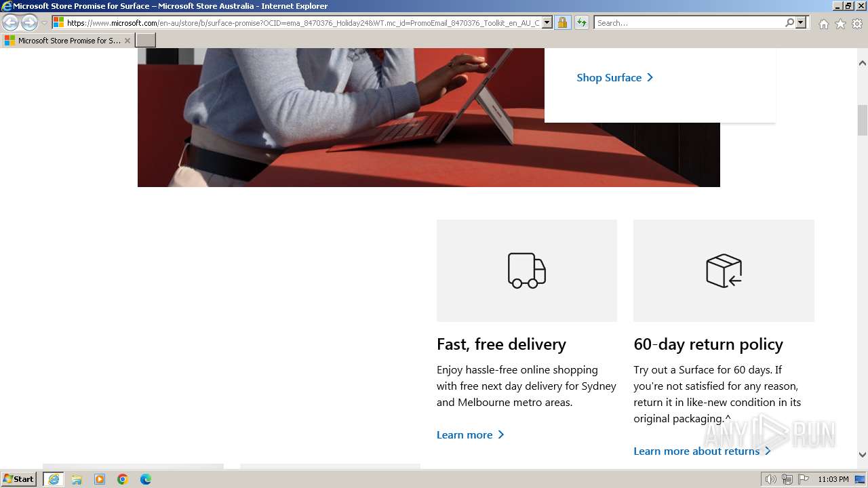
Task: Click inside the Search box
Action: pos(688,22)
